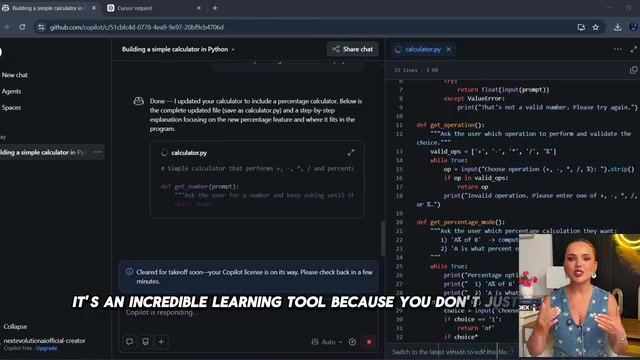Expand the file panel to full screen
Screen dimensions: 640x360
(x=633, y=49)
